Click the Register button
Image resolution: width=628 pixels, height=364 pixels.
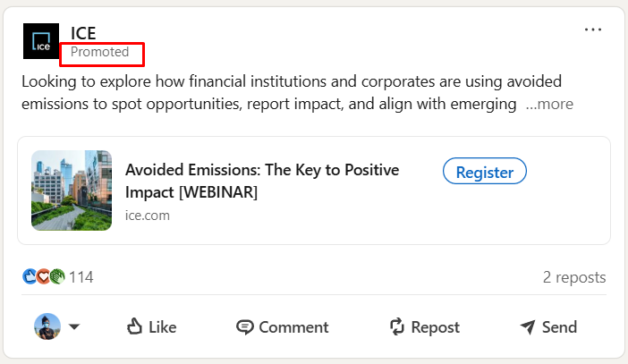click(485, 172)
